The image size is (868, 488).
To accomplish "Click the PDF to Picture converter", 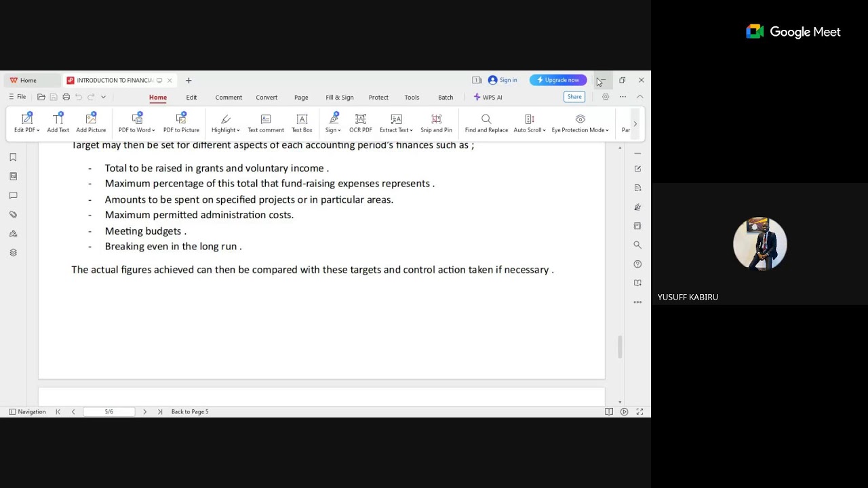I will [181, 123].
